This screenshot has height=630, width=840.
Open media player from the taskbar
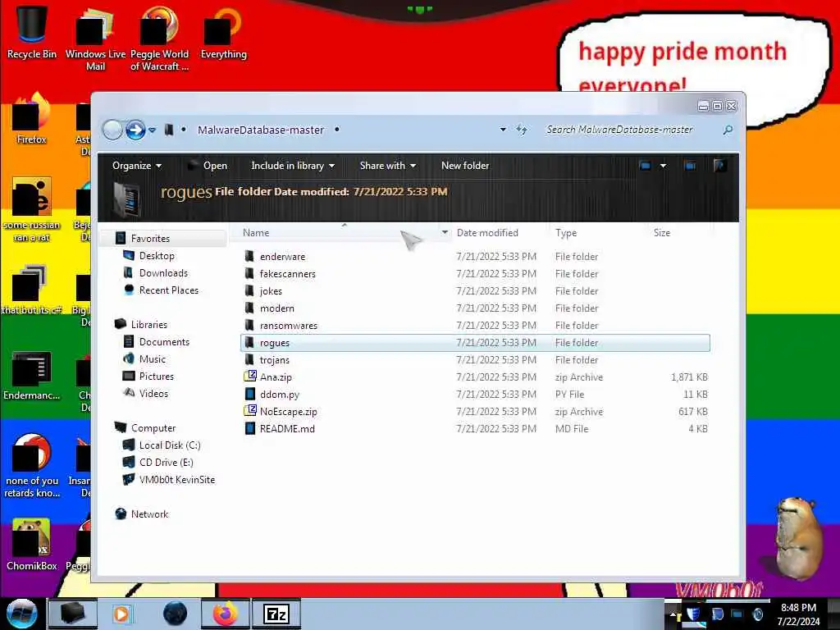point(121,614)
